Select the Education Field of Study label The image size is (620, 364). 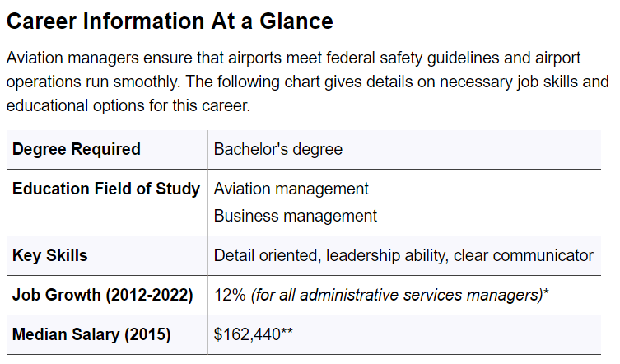click(106, 189)
